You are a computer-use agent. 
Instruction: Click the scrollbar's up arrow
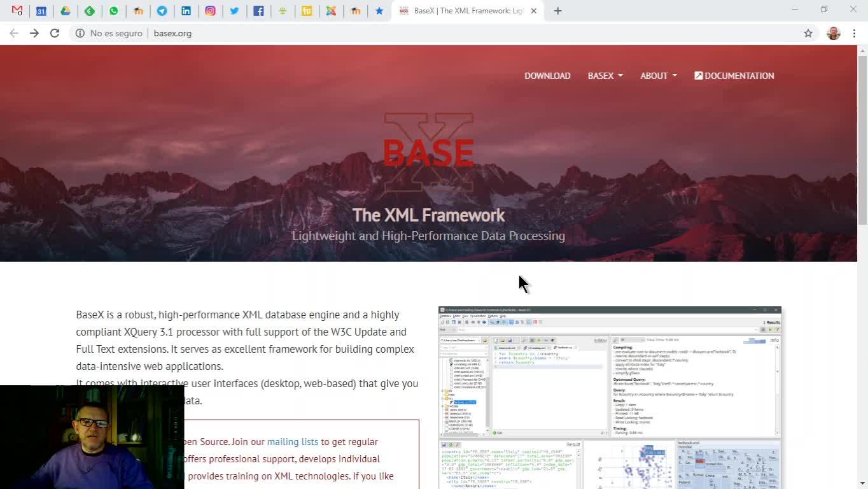pos(862,50)
